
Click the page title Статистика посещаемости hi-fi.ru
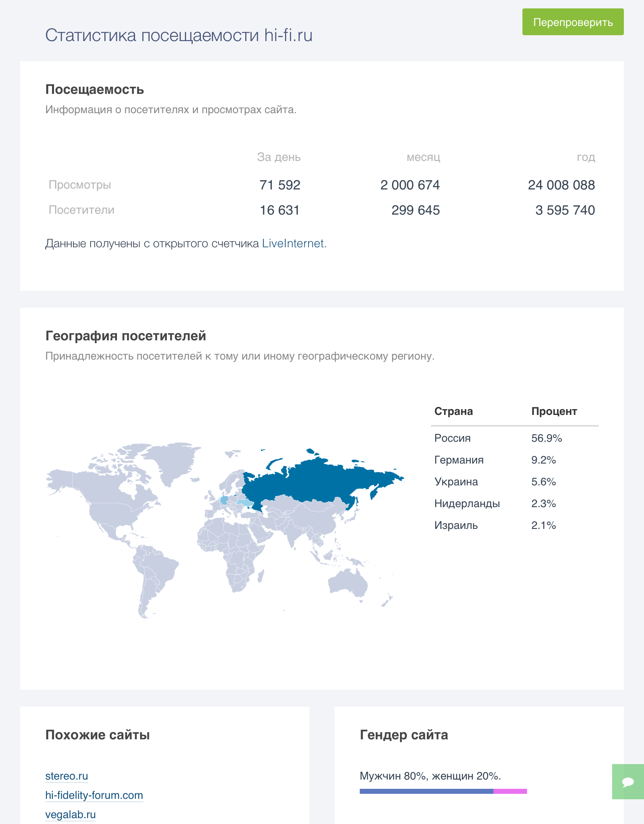pos(179,36)
